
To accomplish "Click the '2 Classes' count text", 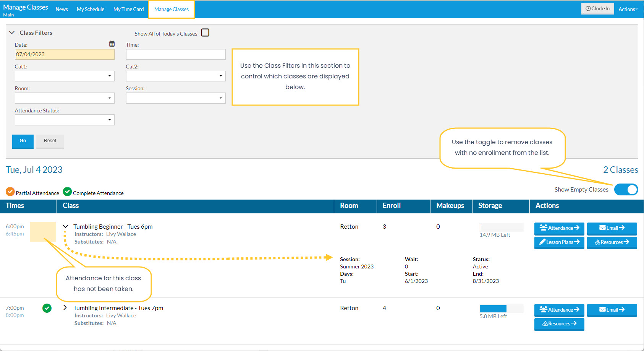I will [621, 170].
